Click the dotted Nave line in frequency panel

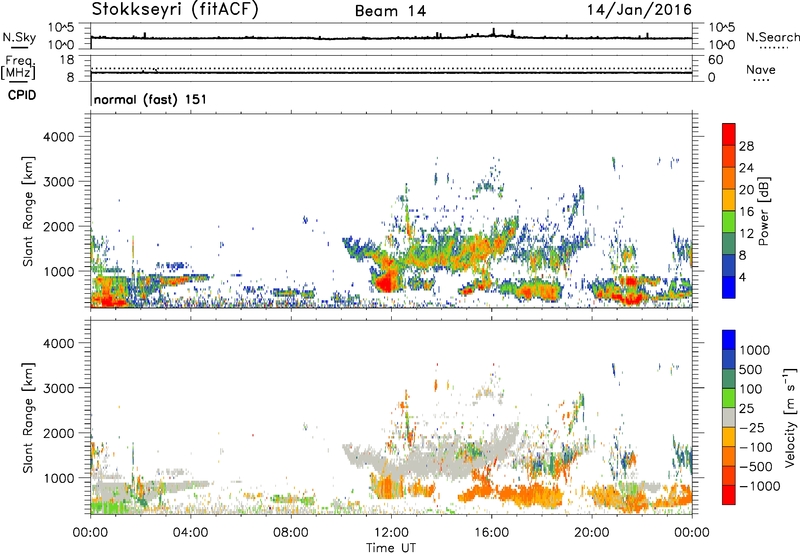click(391, 68)
